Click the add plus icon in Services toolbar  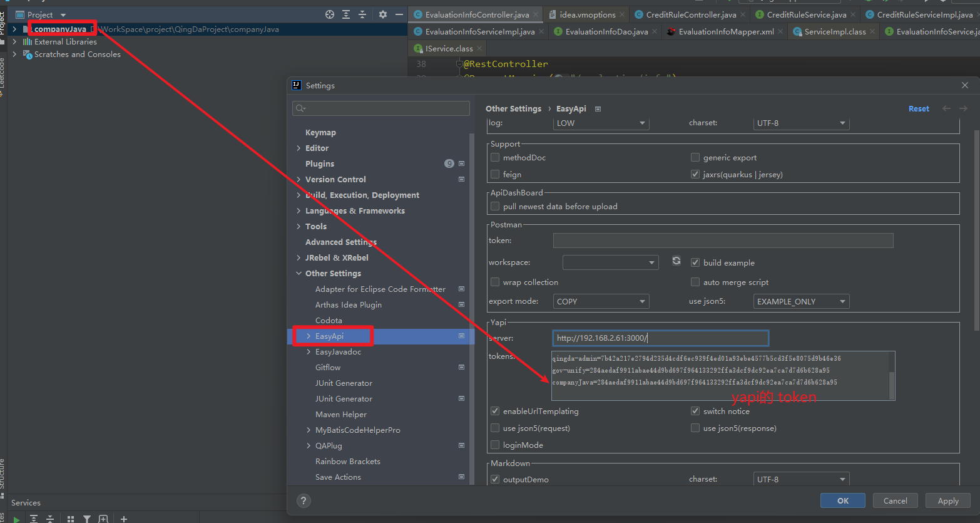pyautogui.click(x=124, y=519)
